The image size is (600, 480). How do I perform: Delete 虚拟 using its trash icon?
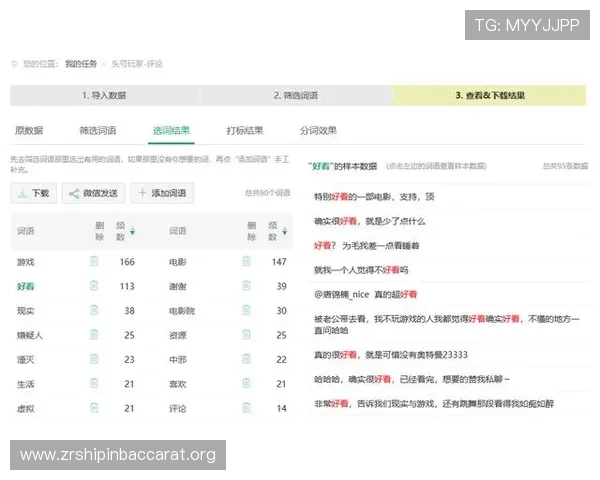coord(94,408)
